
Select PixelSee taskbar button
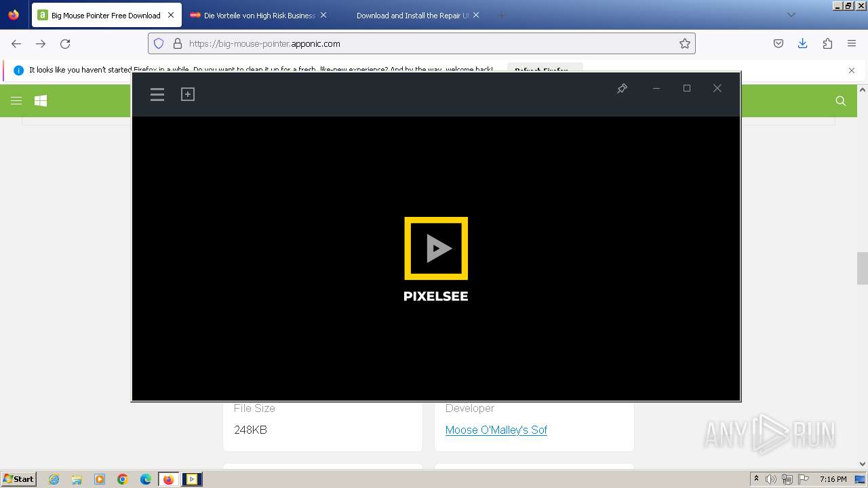(x=192, y=479)
